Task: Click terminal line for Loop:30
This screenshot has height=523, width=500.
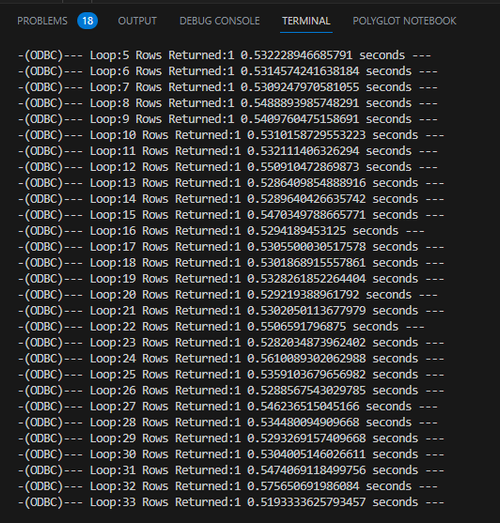Action: (231, 455)
